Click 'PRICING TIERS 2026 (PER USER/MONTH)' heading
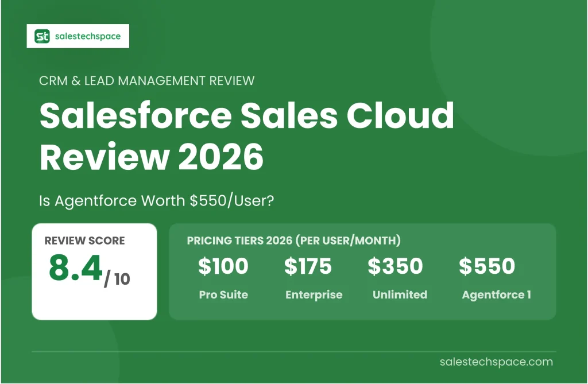Viewport: 588px width, 384px height. (293, 241)
